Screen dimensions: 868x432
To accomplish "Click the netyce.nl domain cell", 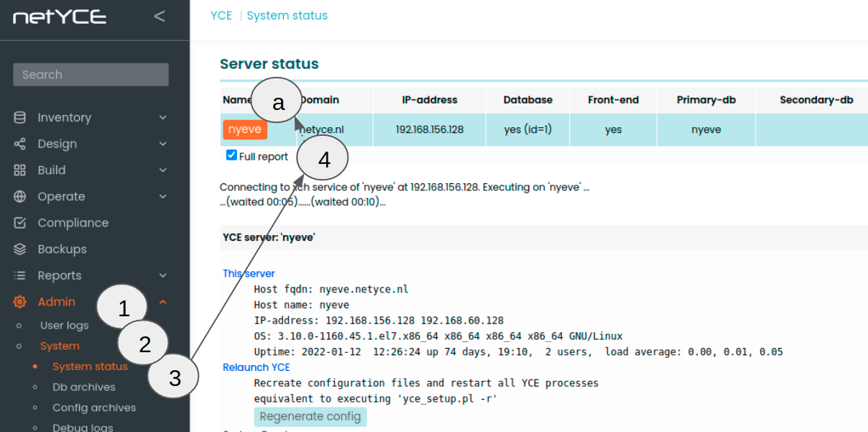I will (x=334, y=130).
